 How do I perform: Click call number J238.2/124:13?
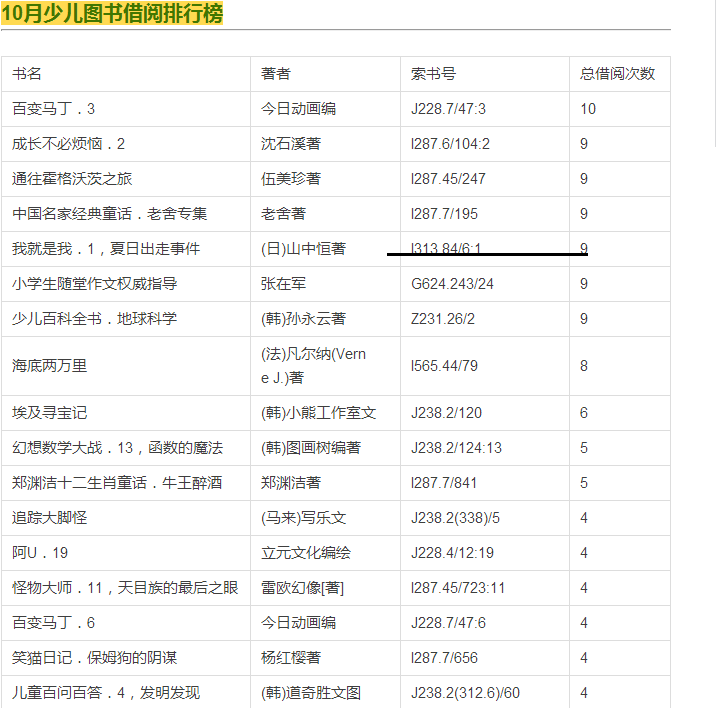(x=457, y=448)
